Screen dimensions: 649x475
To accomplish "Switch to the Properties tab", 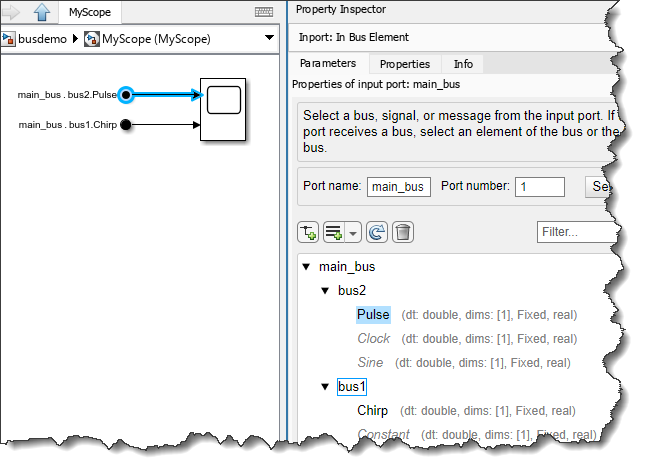I will pyautogui.click(x=404, y=63).
